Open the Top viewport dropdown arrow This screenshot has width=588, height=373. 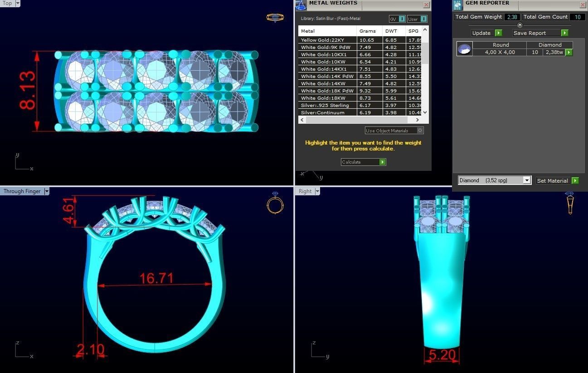(17, 4)
